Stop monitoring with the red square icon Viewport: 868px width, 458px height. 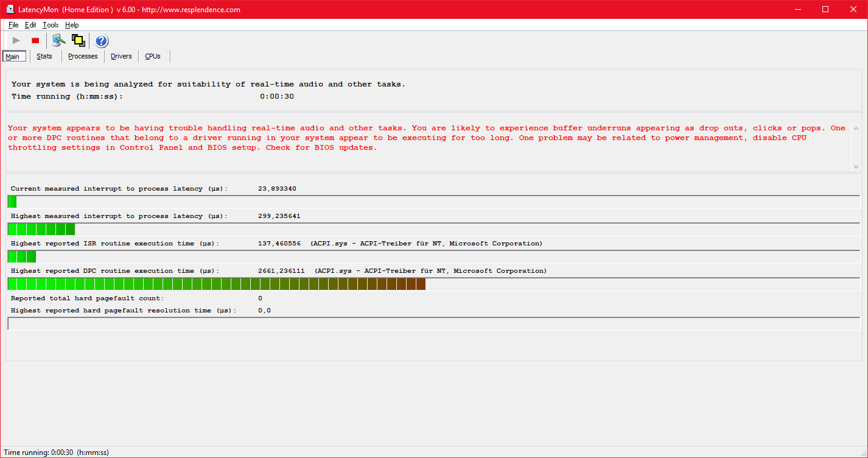pos(35,41)
